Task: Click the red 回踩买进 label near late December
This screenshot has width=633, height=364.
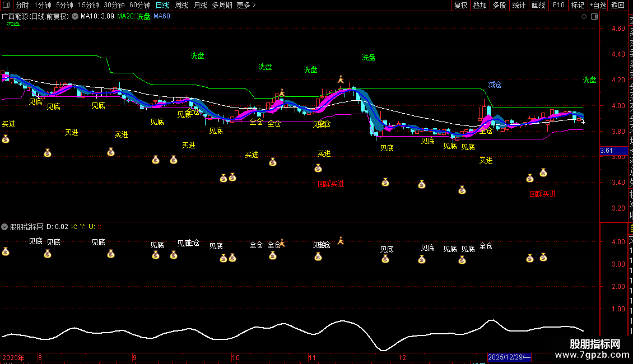Action: tap(543, 194)
